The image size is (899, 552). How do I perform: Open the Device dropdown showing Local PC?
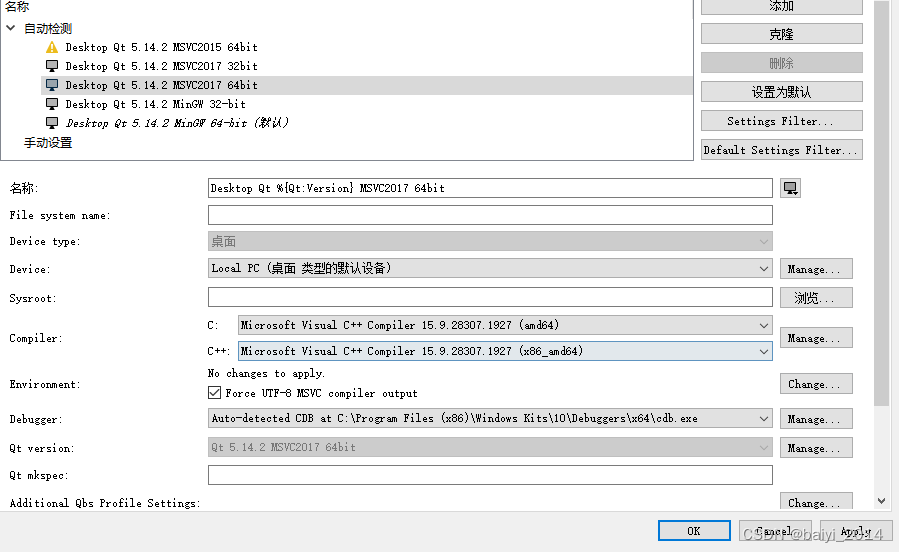pos(490,268)
